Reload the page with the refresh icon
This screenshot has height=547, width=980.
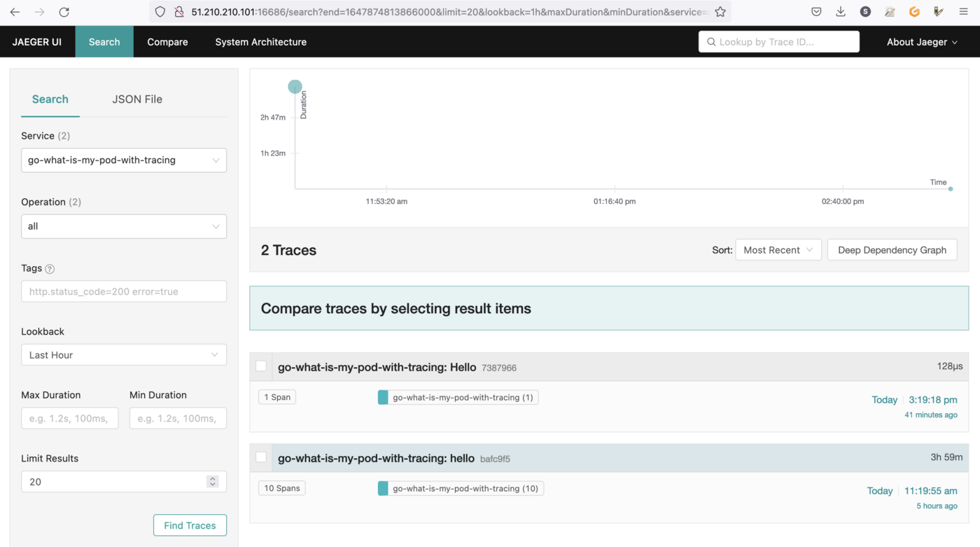click(64, 12)
